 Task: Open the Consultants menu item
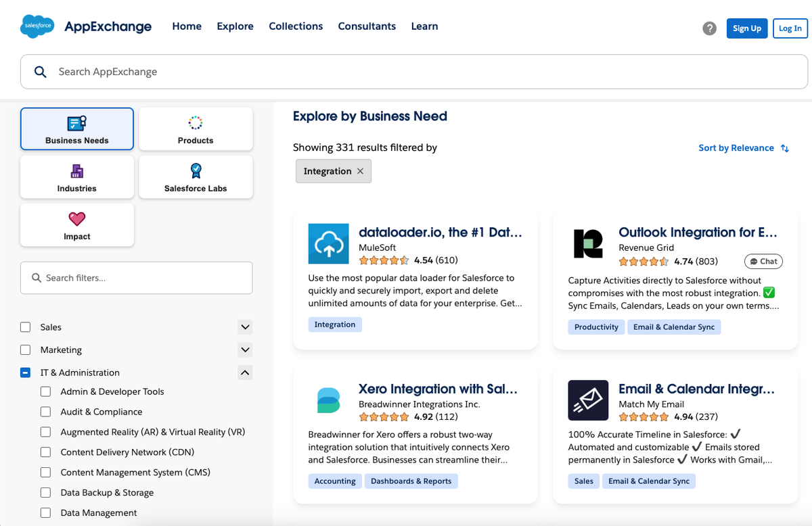coord(367,26)
